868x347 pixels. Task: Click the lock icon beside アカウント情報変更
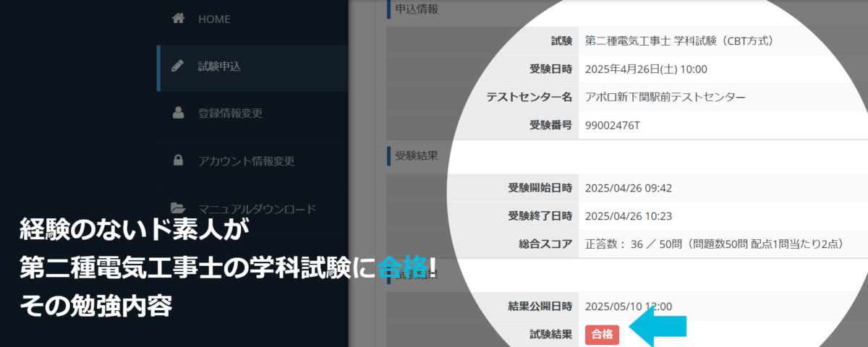click(178, 160)
